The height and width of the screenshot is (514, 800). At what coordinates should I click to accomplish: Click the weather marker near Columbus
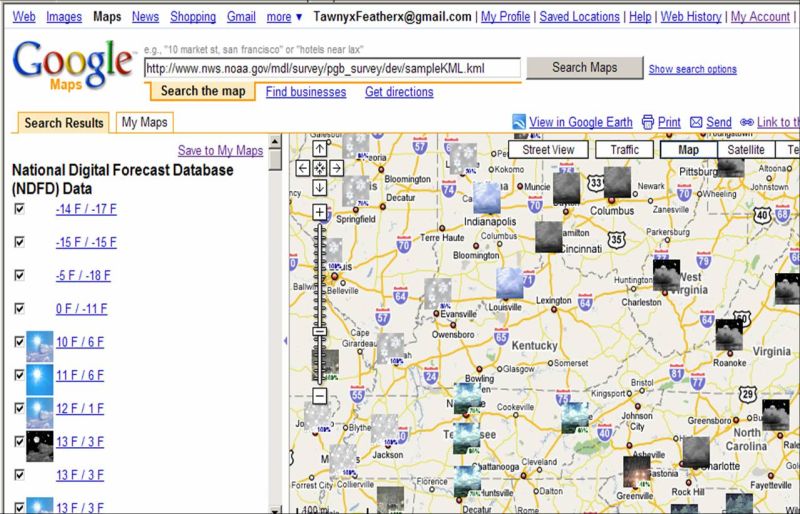(x=617, y=182)
